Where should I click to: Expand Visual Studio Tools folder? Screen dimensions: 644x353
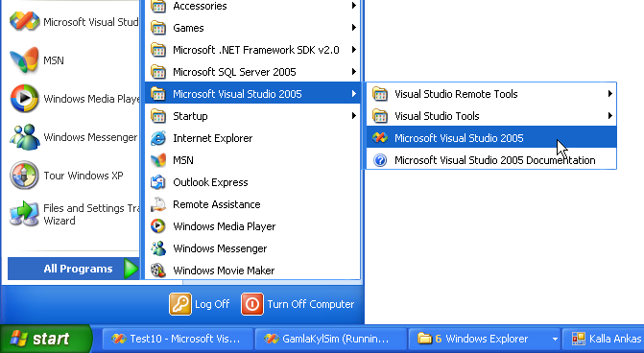click(491, 116)
